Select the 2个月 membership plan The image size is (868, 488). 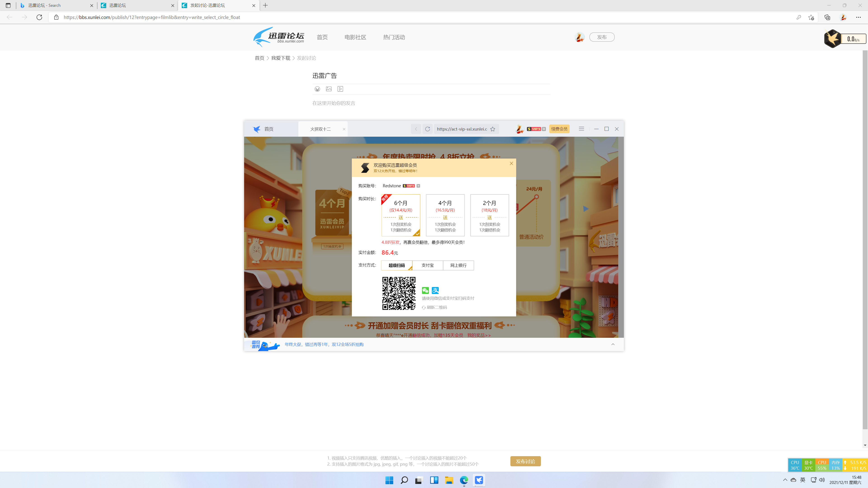click(490, 215)
